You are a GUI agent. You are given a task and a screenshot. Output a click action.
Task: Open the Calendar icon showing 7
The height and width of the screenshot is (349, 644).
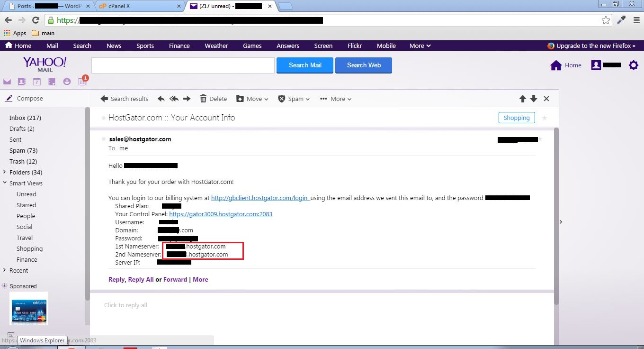pyautogui.click(x=36, y=82)
